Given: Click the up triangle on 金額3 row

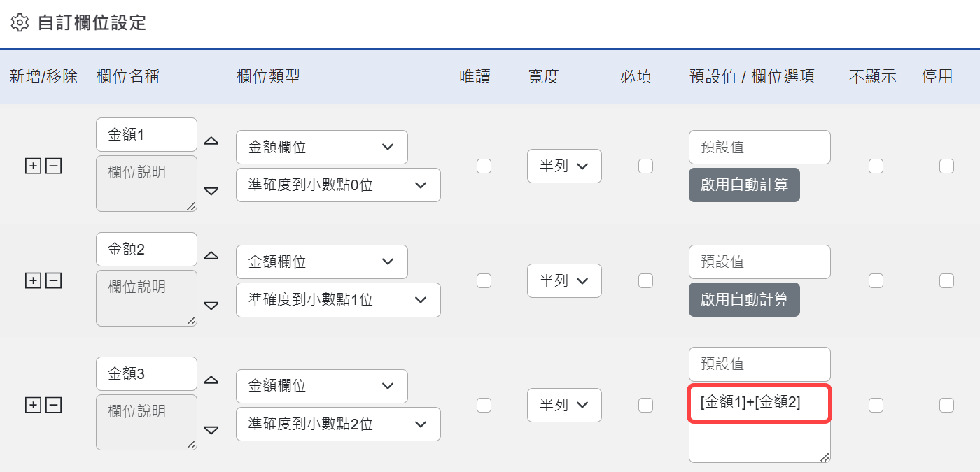Looking at the screenshot, I should pyautogui.click(x=211, y=380).
